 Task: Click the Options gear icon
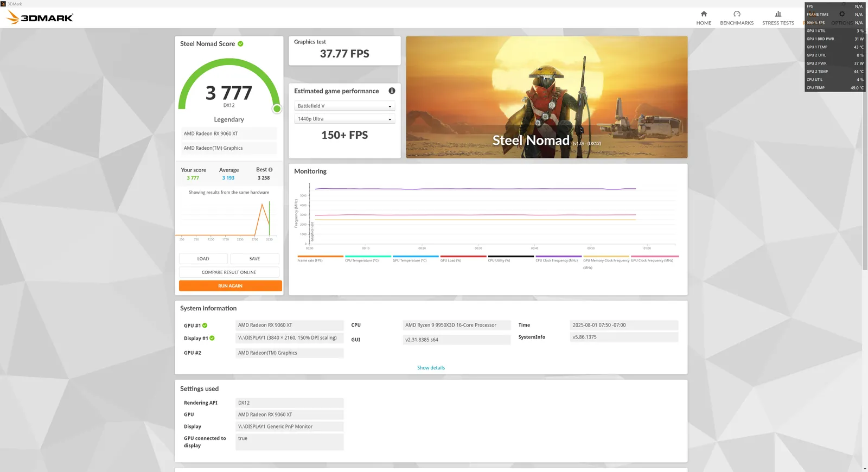(842, 14)
